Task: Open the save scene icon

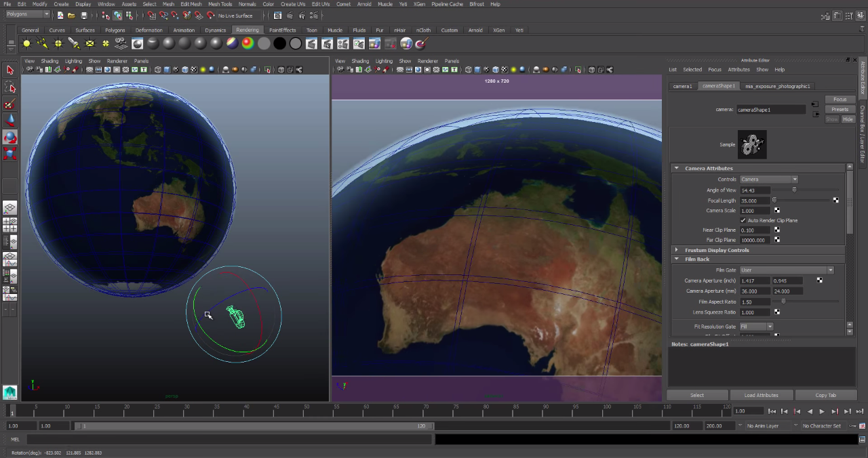Action: pos(84,15)
